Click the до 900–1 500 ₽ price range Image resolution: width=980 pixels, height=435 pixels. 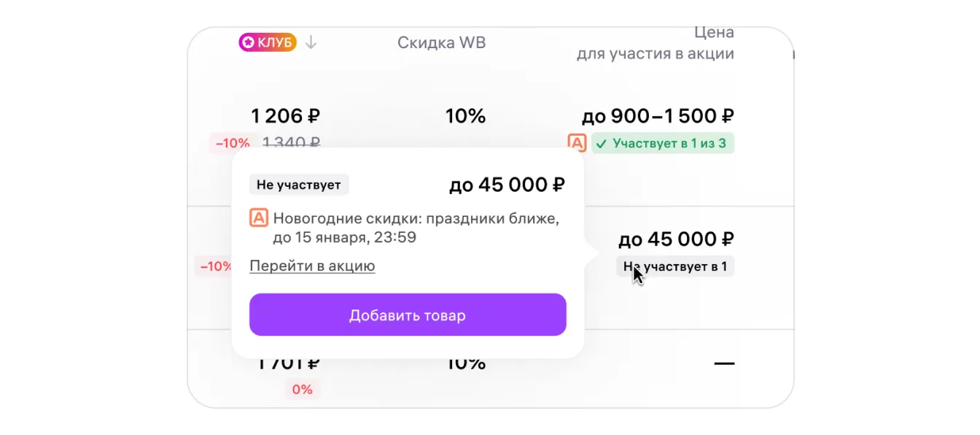[658, 116]
